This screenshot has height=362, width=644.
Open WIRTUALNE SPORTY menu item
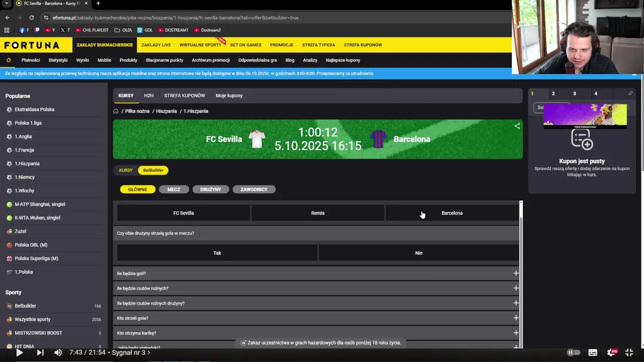tap(200, 45)
